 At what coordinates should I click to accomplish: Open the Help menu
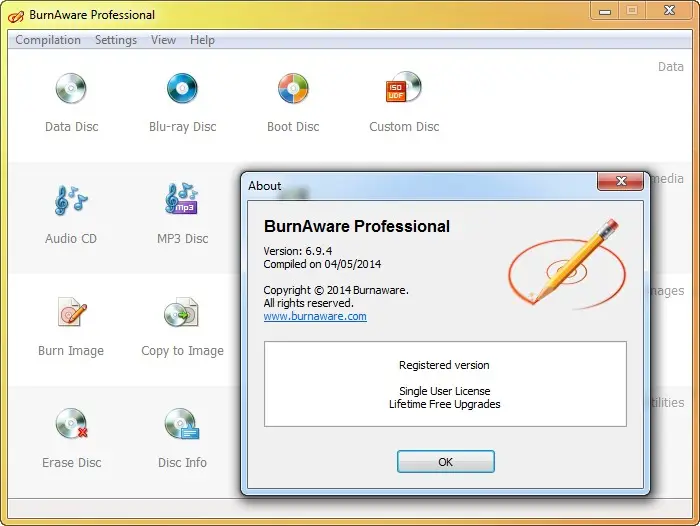[x=202, y=40]
